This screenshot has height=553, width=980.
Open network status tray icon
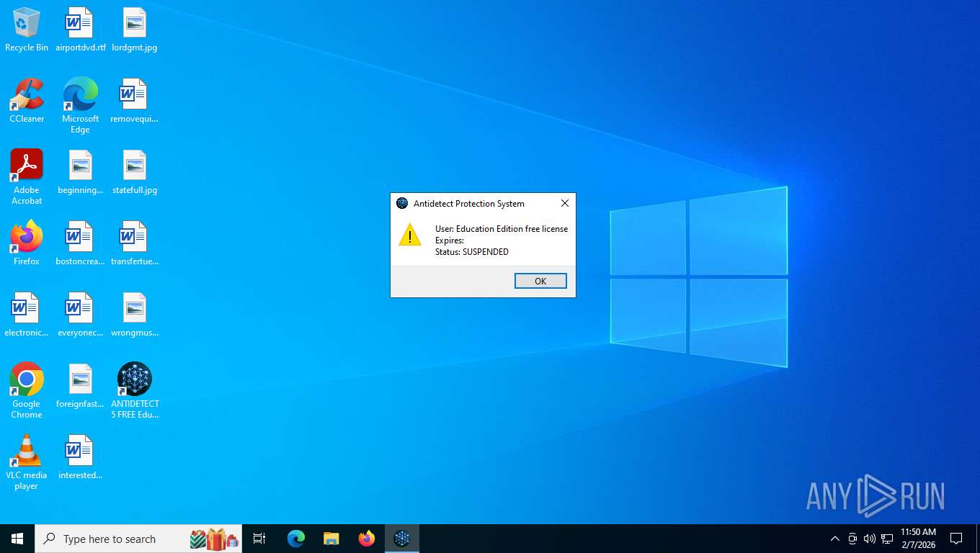coord(887,539)
